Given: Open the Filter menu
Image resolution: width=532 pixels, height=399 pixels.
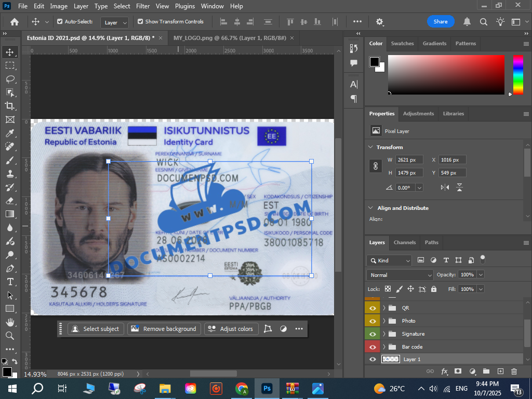Looking at the screenshot, I should 143,6.
